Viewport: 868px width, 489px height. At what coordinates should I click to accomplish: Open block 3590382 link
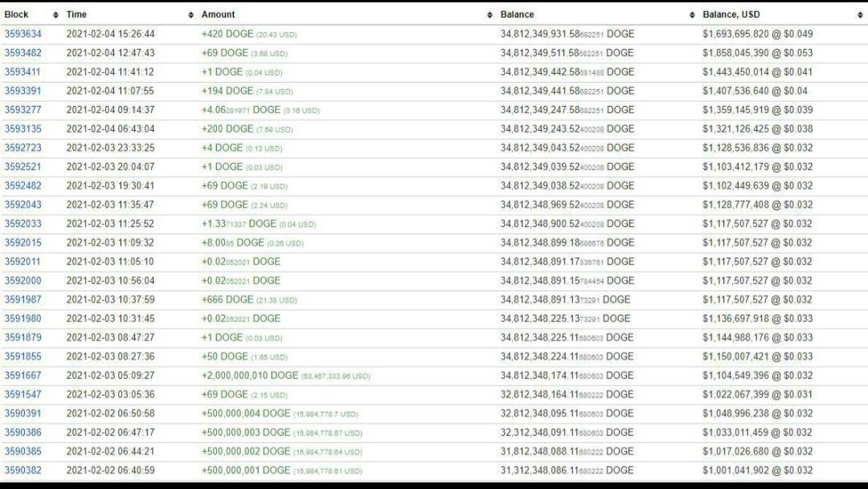coord(23,471)
